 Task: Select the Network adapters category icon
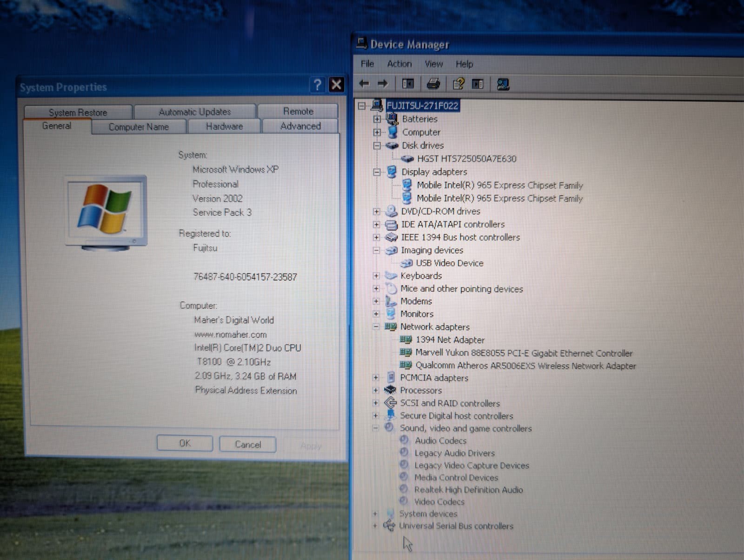(390, 327)
